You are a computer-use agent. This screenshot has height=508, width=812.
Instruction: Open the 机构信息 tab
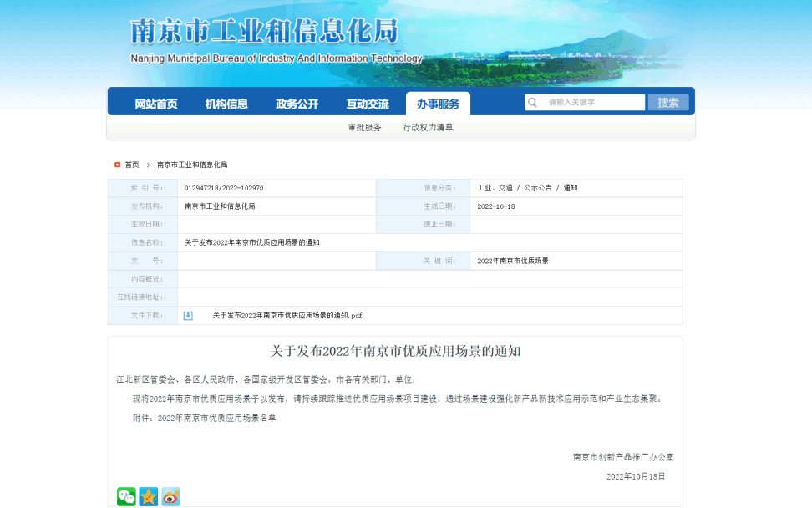coord(226,104)
